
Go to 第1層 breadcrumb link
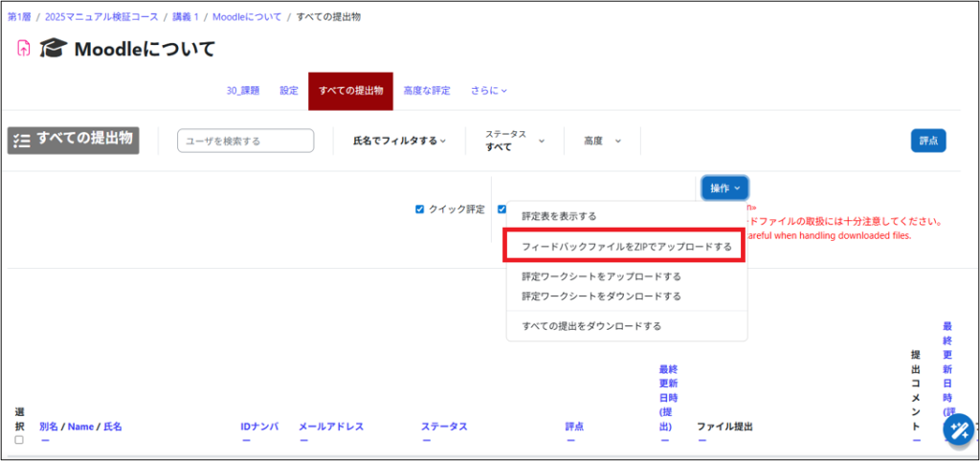pos(19,17)
